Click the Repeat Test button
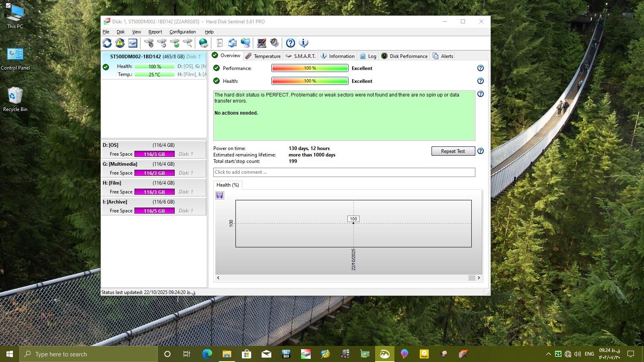Screen dimensions: 644x362 coord(453,151)
